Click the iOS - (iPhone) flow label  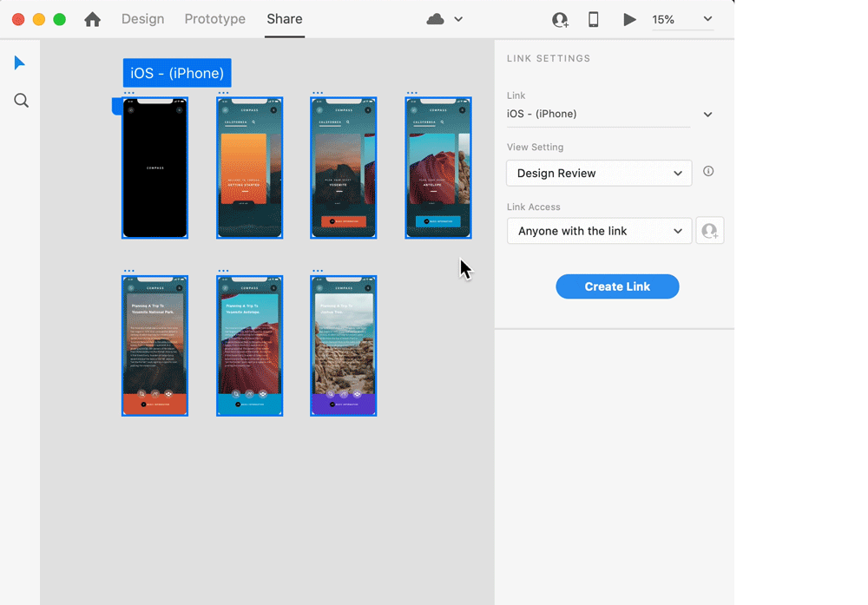[177, 73]
